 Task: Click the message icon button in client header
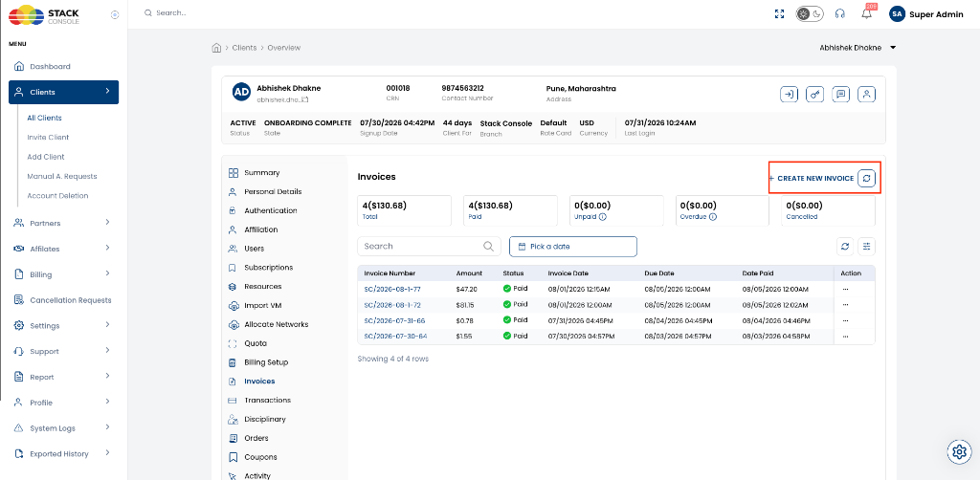[841, 95]
